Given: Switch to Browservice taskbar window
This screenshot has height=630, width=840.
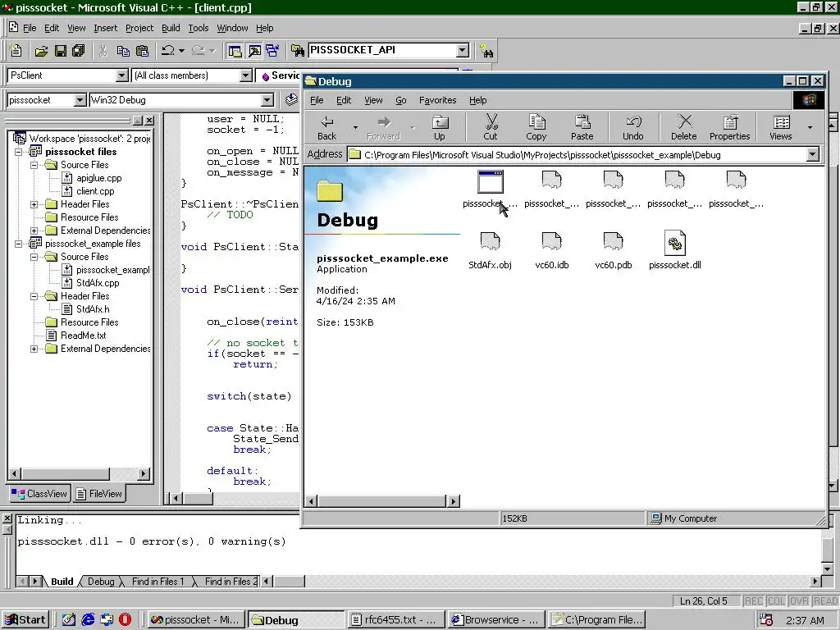Looking at the screenshot, I should click(x=496, y=620).
